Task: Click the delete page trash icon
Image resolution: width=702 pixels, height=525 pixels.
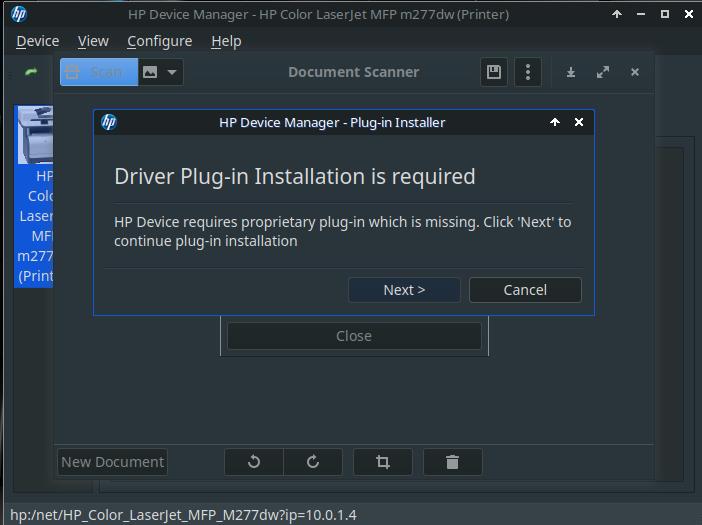Action: [x=453, y=462]
